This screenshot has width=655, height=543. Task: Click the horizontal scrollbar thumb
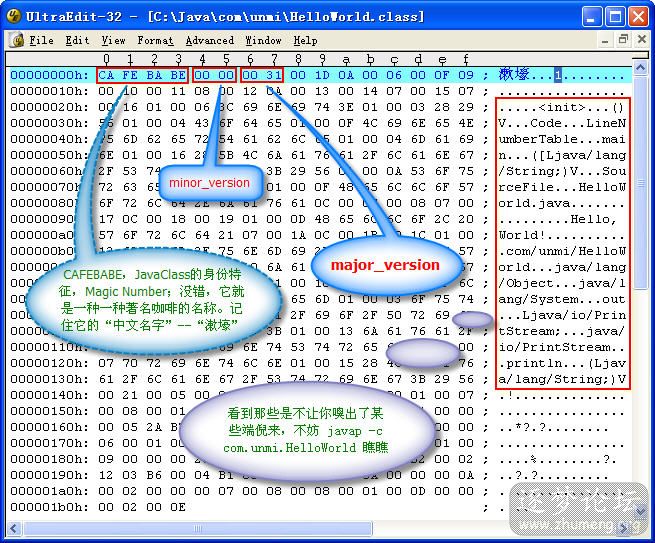[198, 528]
